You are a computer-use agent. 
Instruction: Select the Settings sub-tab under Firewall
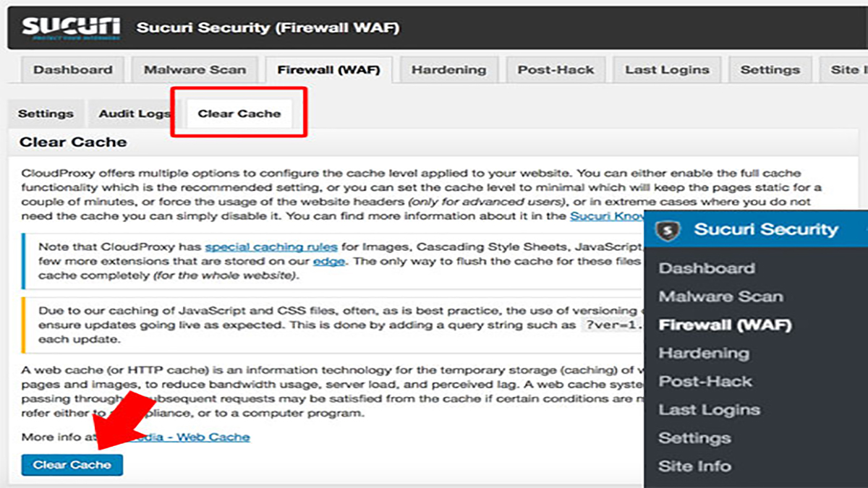[x=46, y=114]
